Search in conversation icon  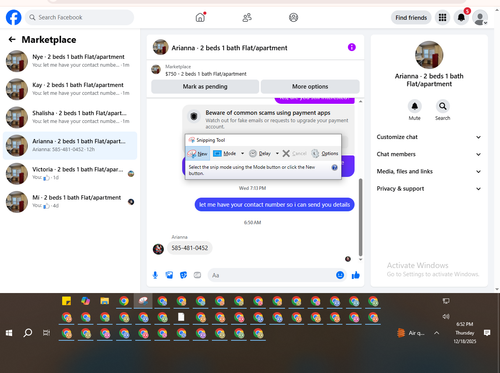coord(442,106)
